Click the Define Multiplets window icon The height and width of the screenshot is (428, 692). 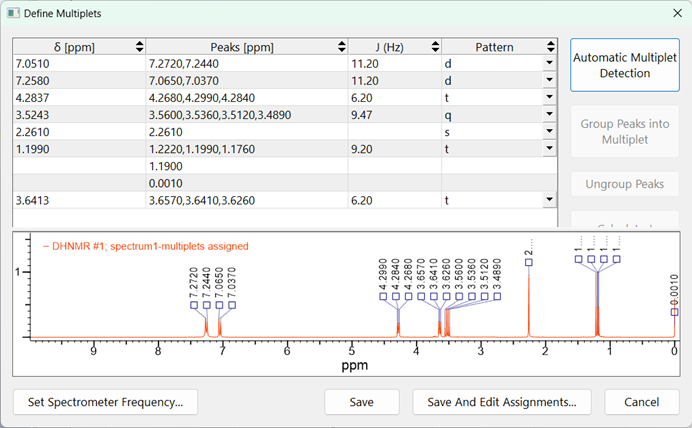tap(14, 14)
